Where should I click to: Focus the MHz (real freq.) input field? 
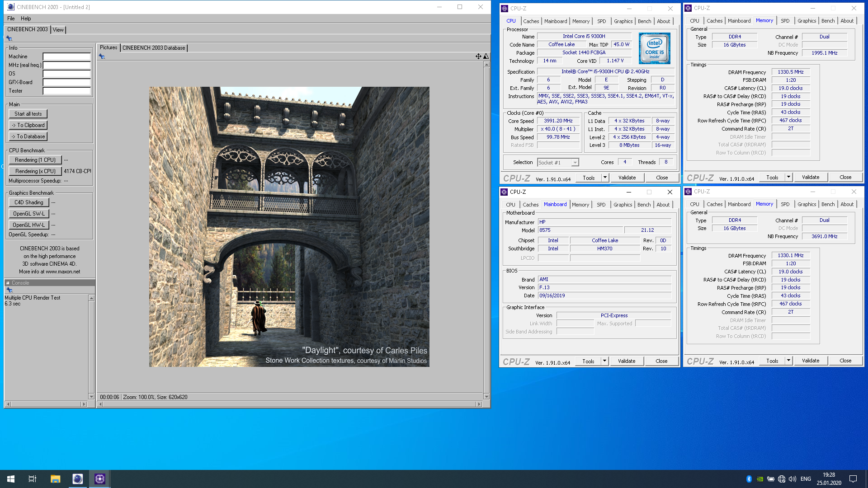67,65
